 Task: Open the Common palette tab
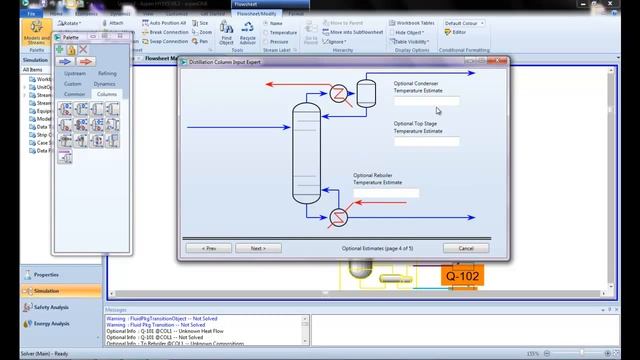[x=74, y=94]
